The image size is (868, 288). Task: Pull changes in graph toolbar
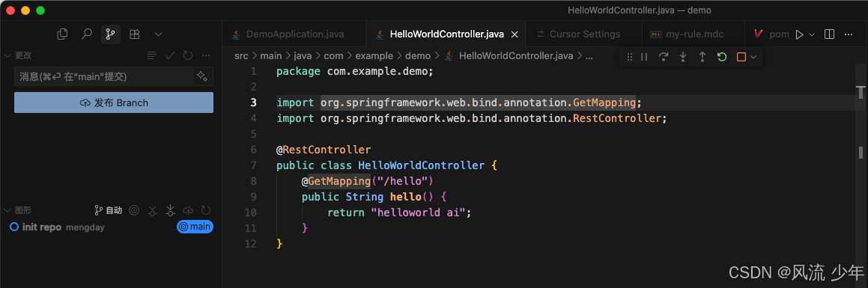171,210
